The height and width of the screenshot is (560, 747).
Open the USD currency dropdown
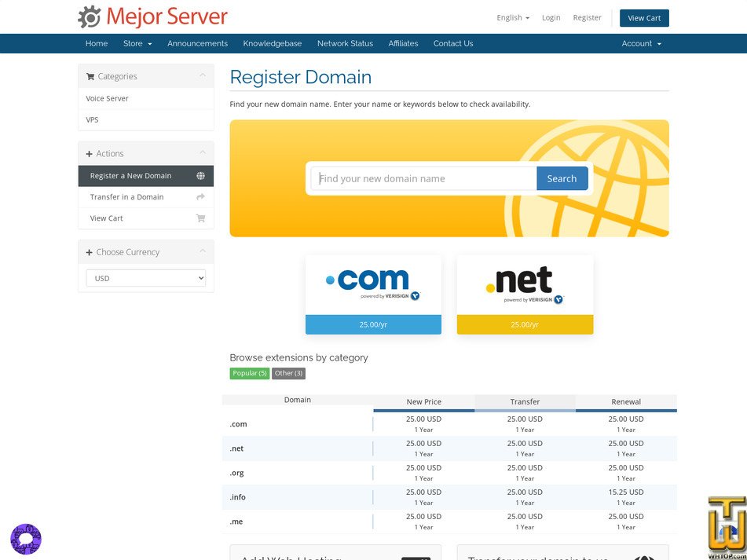(x=146, y=278)
